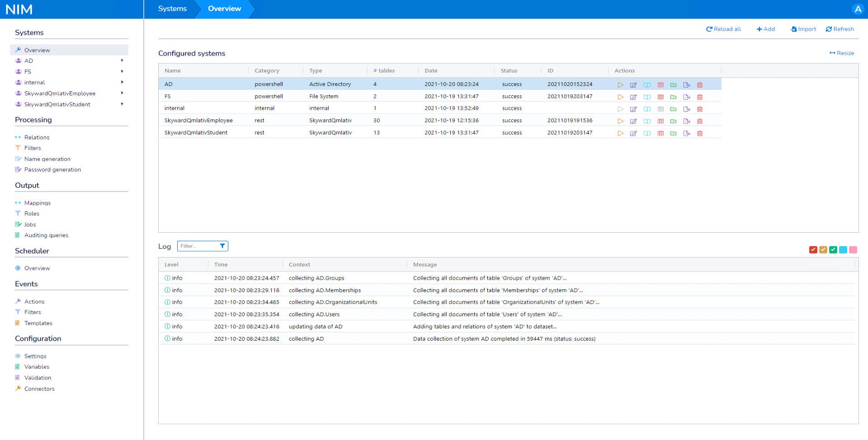Expand the AD entry in the Systems sidebar
The width and height of the screenshot is (868, 440).
click(x=121, y=61)
